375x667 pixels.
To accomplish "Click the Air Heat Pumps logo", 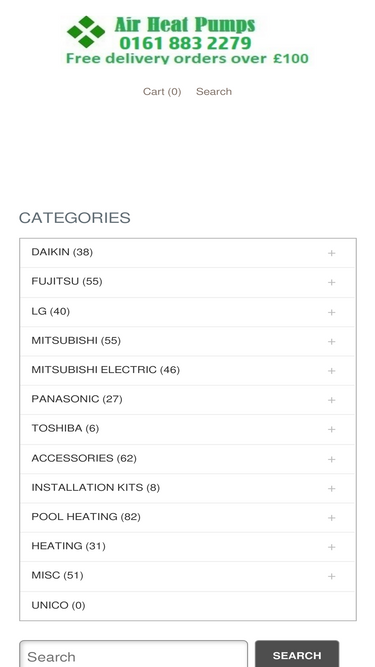I will coord(187,40).
